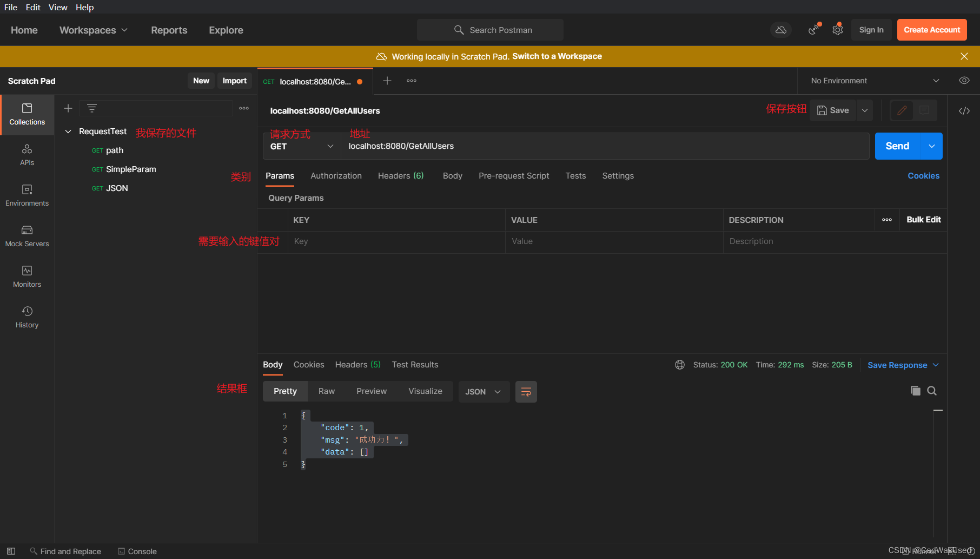Viewport: 980px width, 559px height.
Task: Click the pencil edit mode icon
Action: (902, 110)
